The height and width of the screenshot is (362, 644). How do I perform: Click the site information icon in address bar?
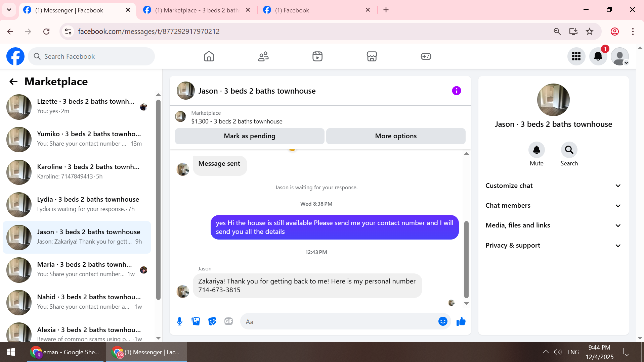pyautogui.click(x=68, y=32)
